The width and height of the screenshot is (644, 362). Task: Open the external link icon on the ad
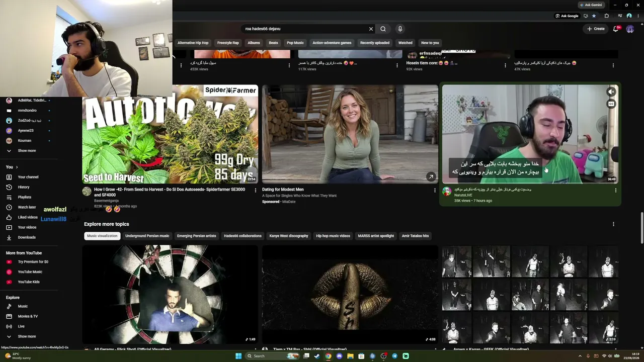[x=431, y=176]
